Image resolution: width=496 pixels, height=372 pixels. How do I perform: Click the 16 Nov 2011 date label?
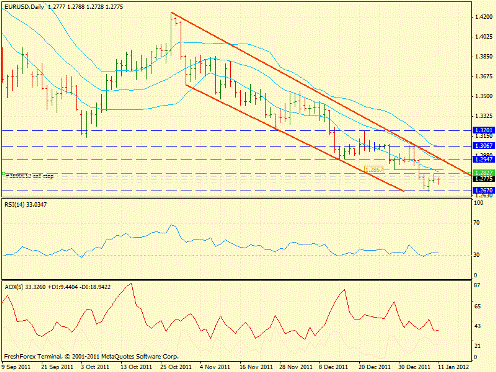point(256,367)
